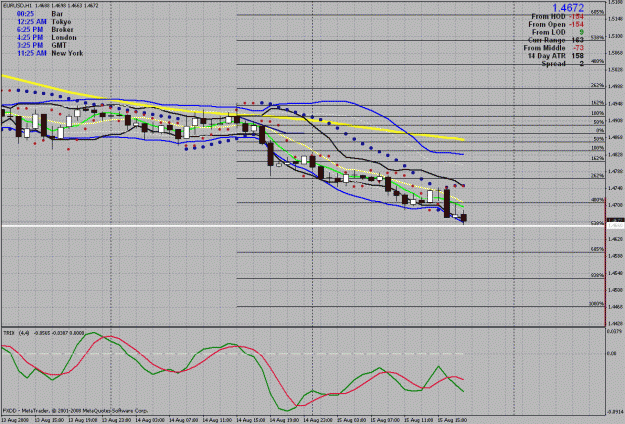Click the "11:25 AM" New York time
The height and width of the screenshot is (424, 625).
[32, 53]
